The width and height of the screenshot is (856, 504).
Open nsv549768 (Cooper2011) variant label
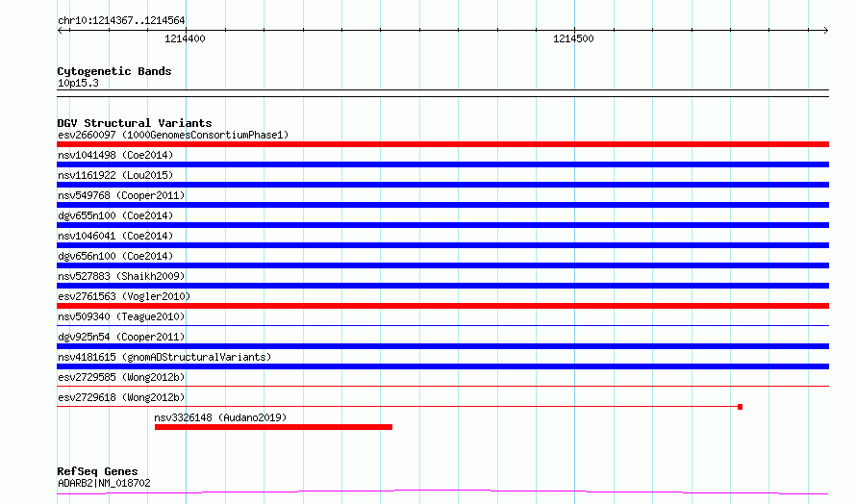[x=121, y=195]
